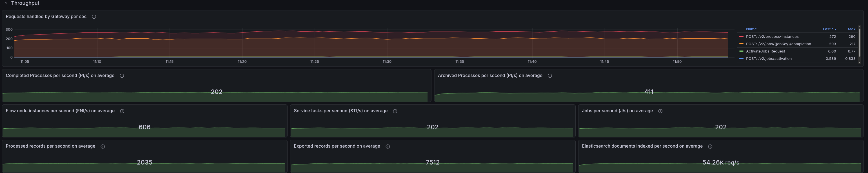Click the Last * column sort arrow
This screenshot has width=868, height=173.
click(835, 29)
